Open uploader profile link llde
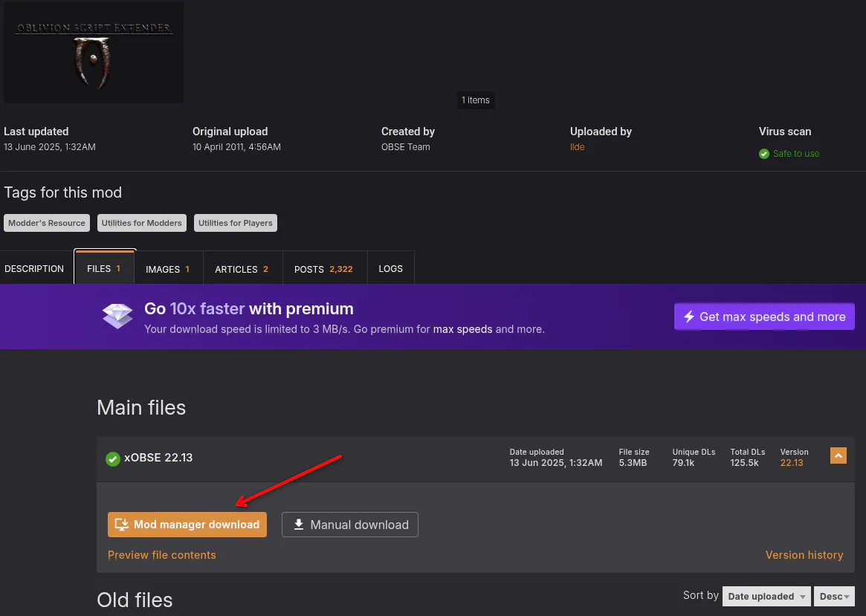Screen dimensions: 866x616 point(577,147)
